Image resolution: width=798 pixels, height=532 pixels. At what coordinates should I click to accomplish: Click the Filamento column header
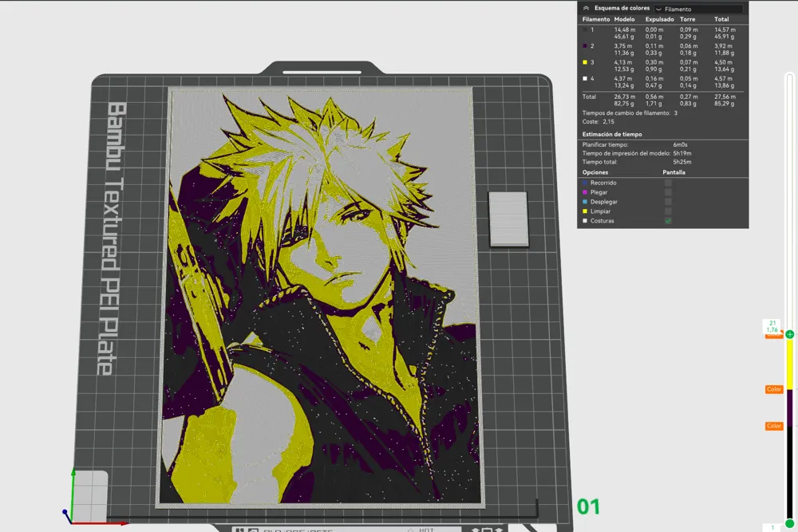coord(596,19)
